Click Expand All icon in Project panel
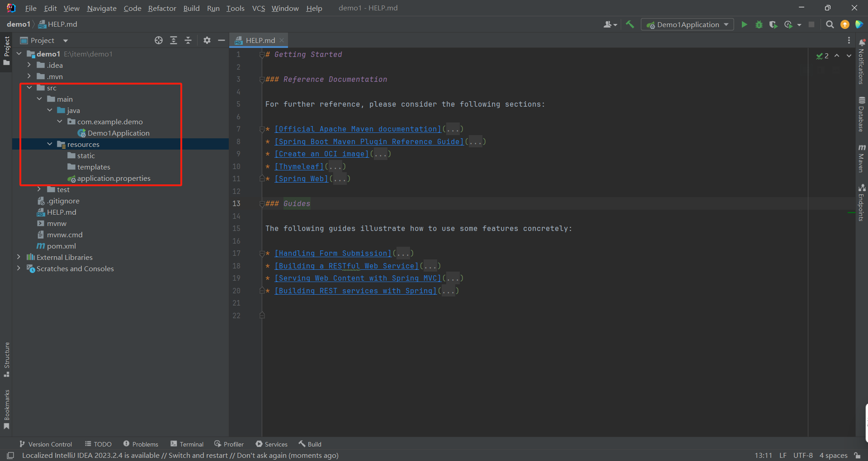Viewport: 868px width, 461px height. pyautogui.click(x=174, y=40)
